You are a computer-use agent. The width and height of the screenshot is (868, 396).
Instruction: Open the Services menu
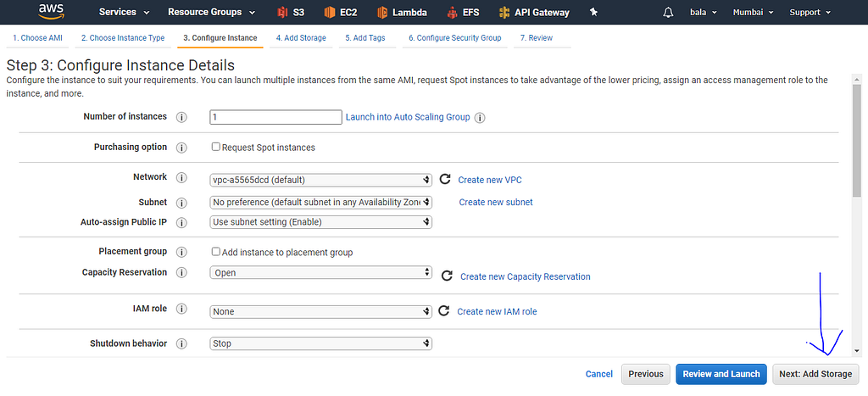tap(124, 13)
